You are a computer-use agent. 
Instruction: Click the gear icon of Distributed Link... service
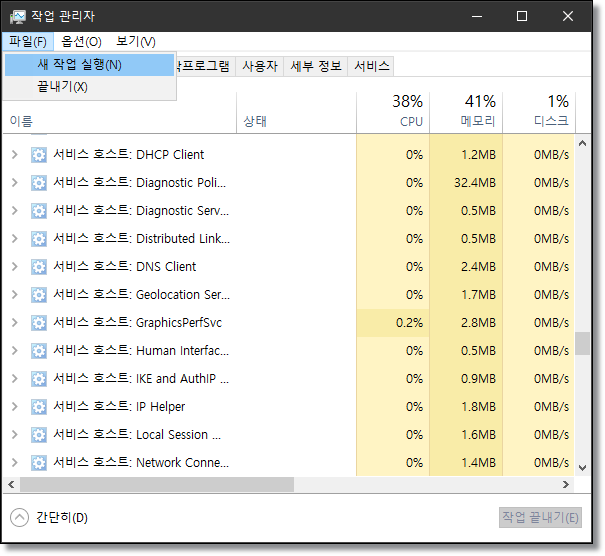tap(39, 239)
